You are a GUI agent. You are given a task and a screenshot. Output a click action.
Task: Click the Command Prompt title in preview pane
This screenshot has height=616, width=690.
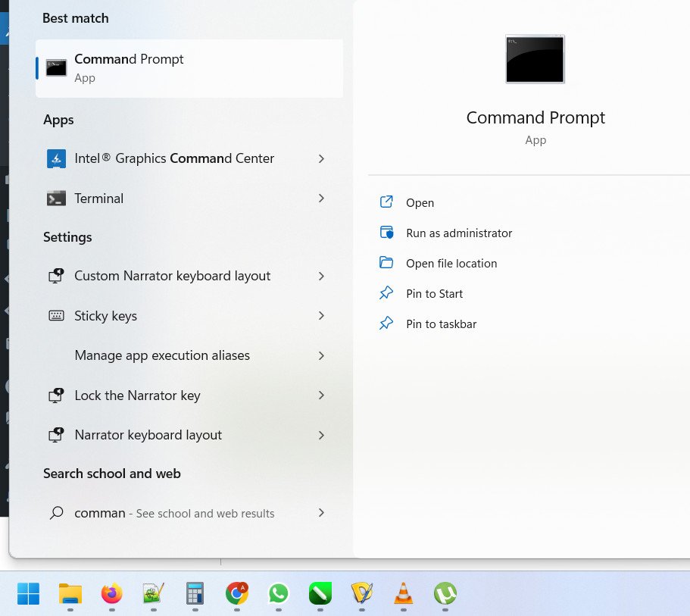[x=535, y=117]
